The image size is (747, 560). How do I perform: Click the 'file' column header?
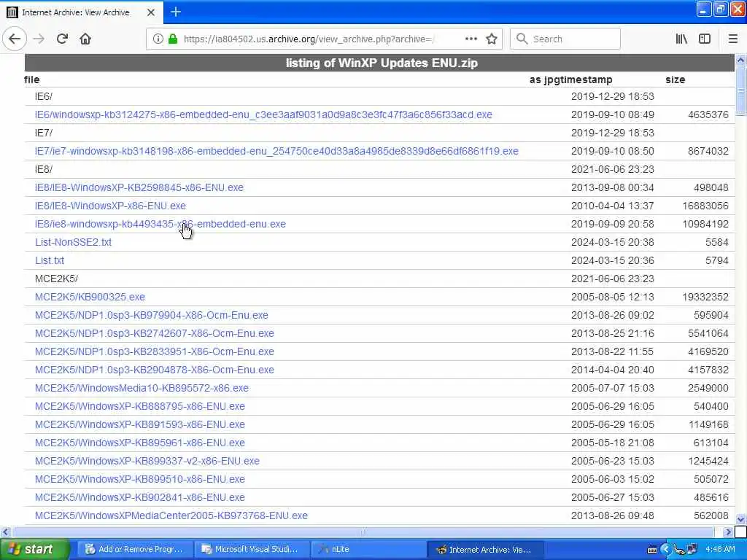32,79
